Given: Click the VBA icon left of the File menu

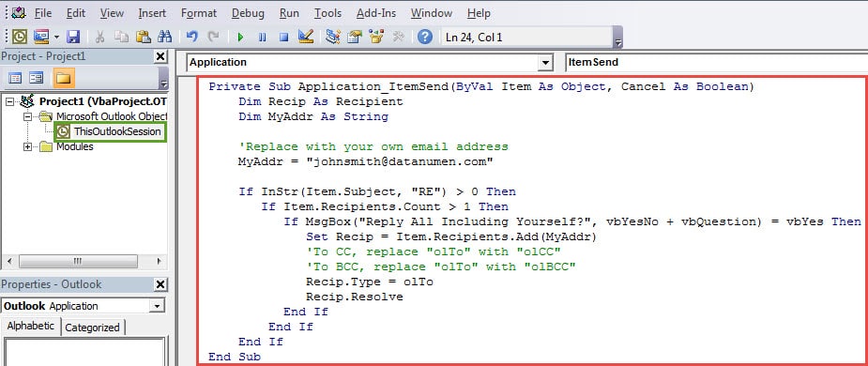Looking at the screenshot, I should click(20, 12).
